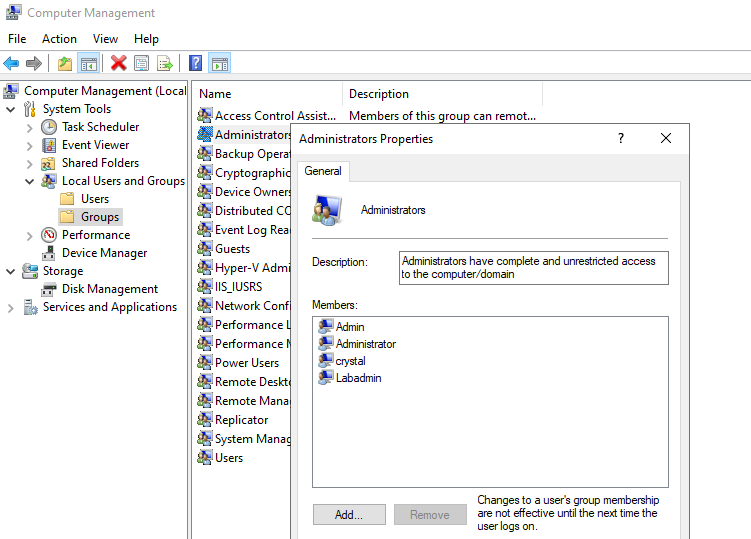The image size is (751, 539).
Task: Collapse the Storage tree node
Action: pyautogui.click(x=11, y=272)
